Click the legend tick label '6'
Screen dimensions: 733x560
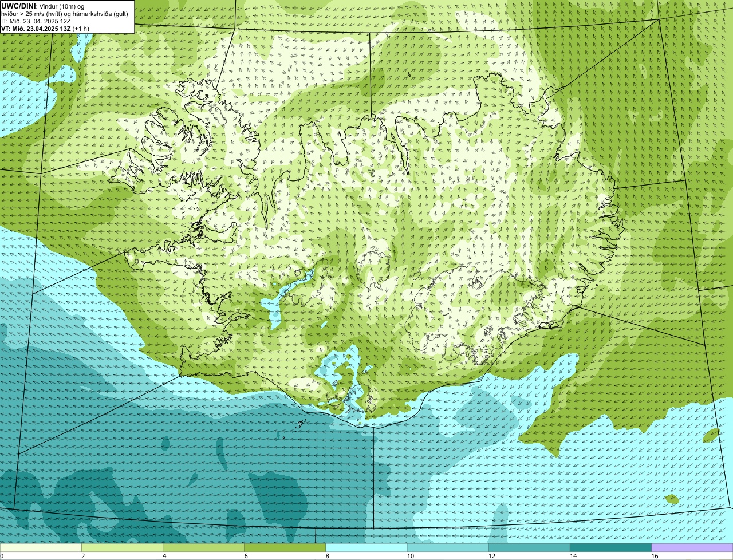[x=246, y=556]
